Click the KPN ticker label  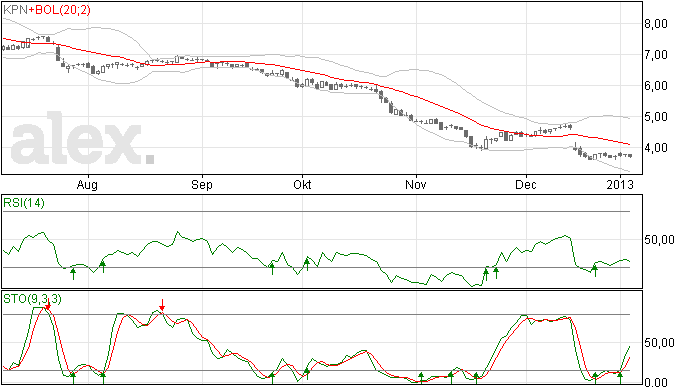tap(15, 9)
